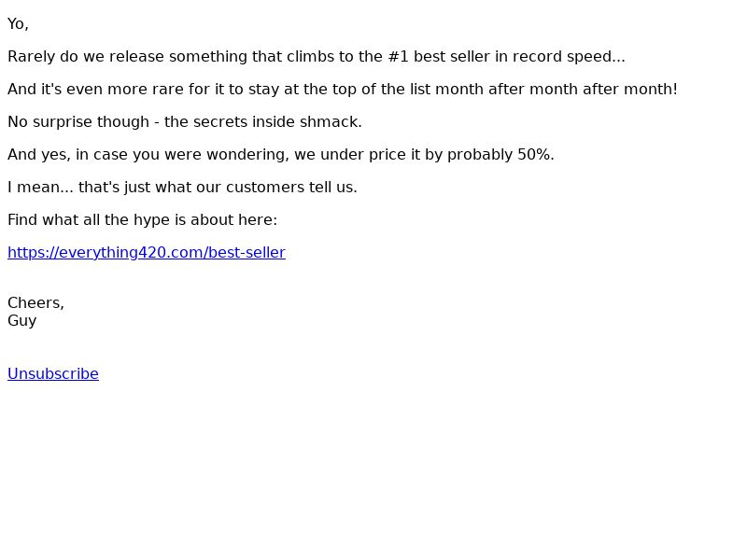
Task: Open the everything420.com best-seller link
Action: click(147, 252)
